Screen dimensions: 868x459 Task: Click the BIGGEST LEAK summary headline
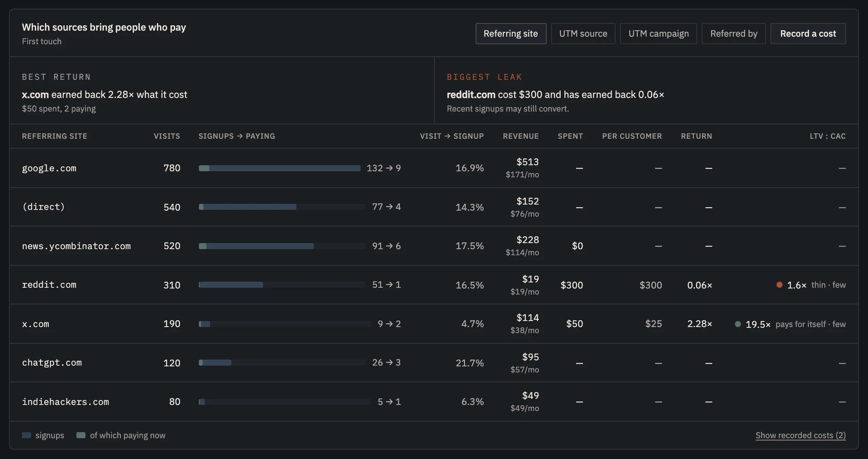click(555, 95)
